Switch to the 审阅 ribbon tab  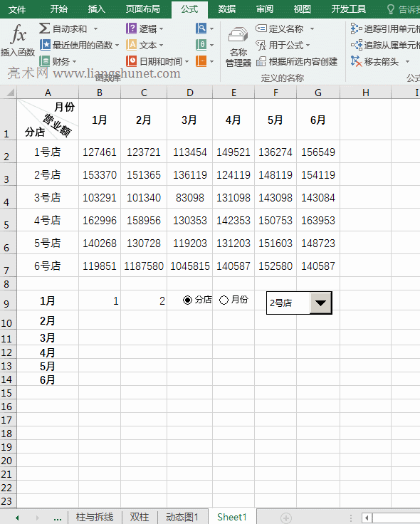point(265,9)
